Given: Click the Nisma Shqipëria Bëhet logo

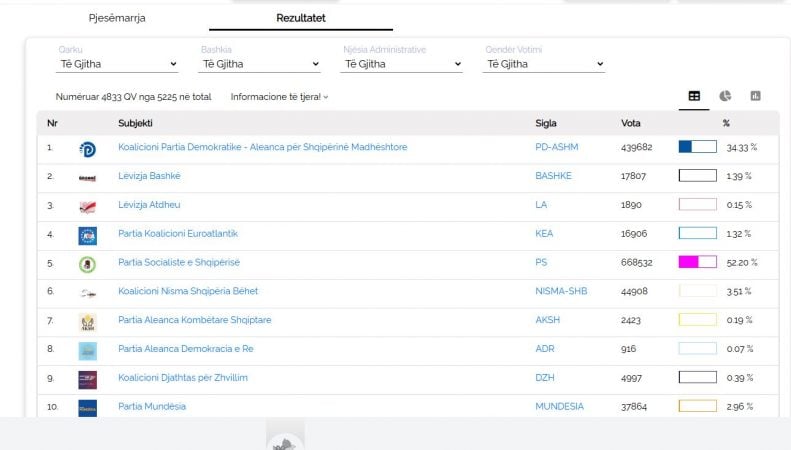Looking at the screenshot, I should coord(87,293).
